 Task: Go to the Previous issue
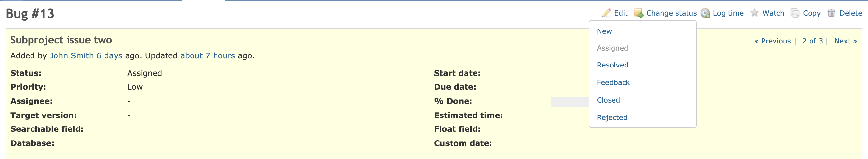click(772, 41)
